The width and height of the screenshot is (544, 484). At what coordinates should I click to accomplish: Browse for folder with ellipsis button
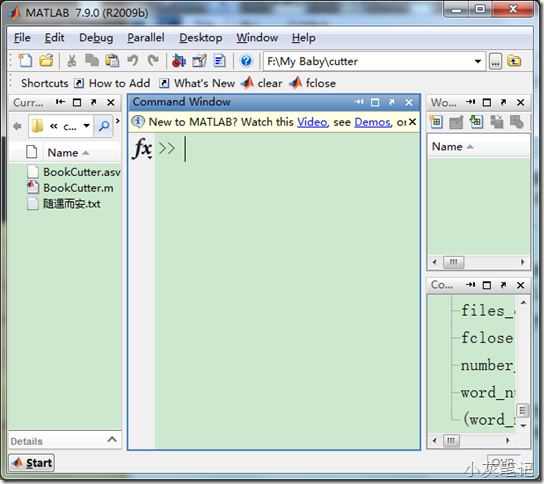495,62
